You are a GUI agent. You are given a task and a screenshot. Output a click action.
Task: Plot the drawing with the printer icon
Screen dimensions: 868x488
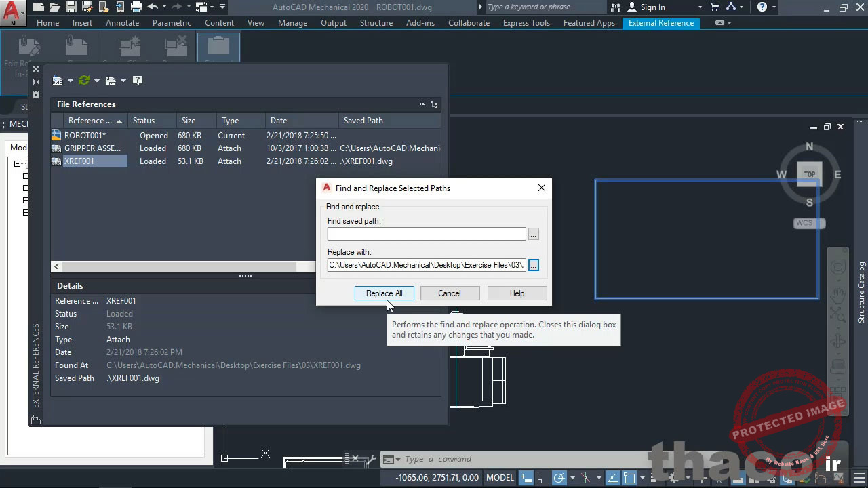pos(136,7)
